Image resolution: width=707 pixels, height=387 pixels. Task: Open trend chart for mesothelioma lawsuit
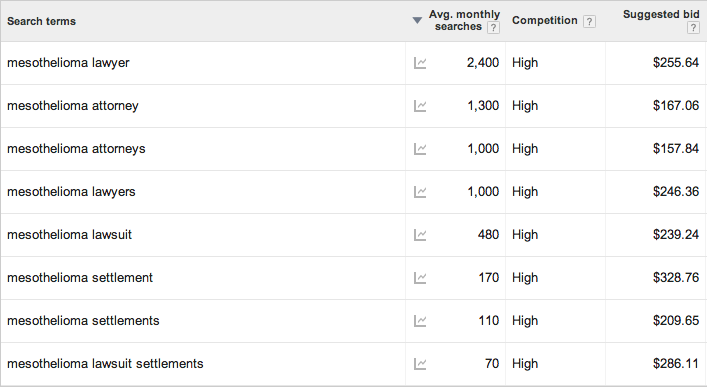420,235
